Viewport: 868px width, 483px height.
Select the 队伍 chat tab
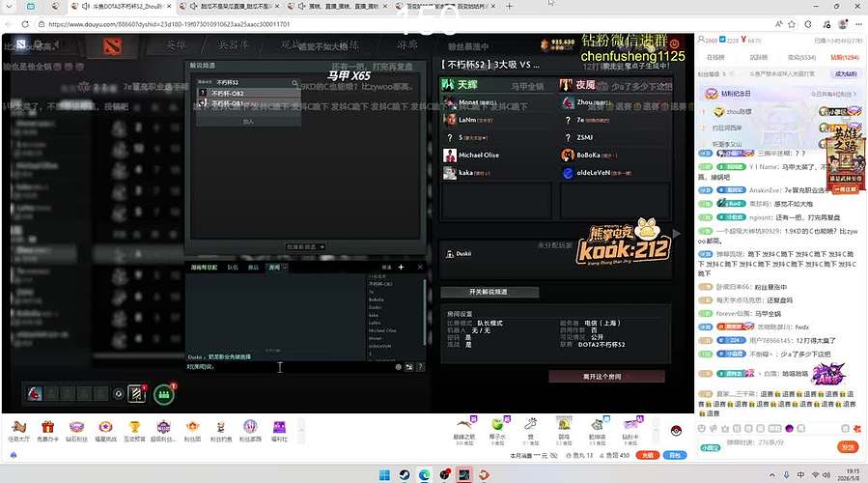(233, 267)
